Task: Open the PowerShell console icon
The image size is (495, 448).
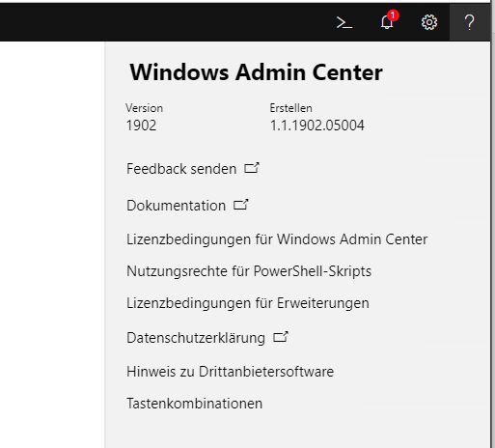Action: point(344,22)
